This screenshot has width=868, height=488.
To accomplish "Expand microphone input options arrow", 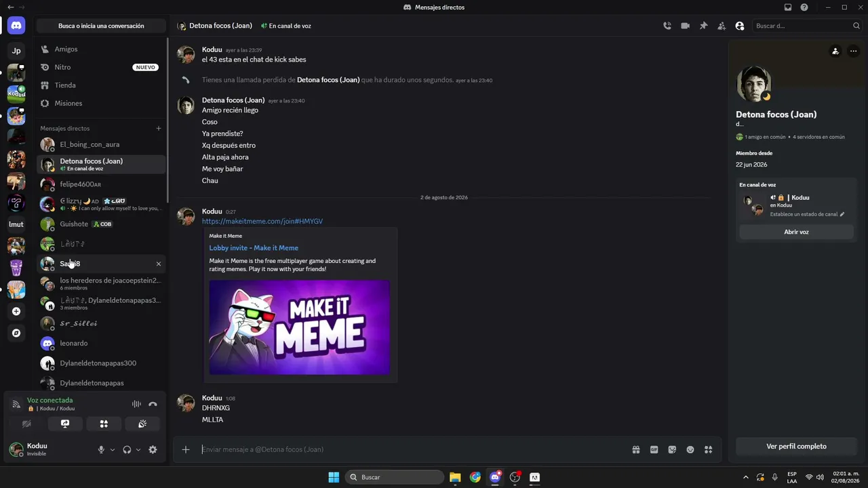I will click(113, 449).
